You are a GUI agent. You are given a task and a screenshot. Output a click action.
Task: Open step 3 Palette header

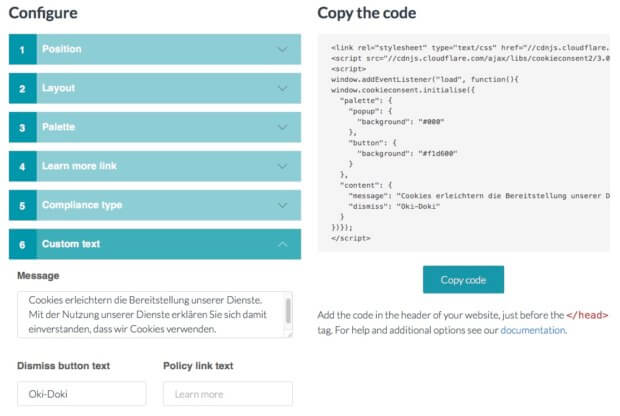(x=155, y=127)
